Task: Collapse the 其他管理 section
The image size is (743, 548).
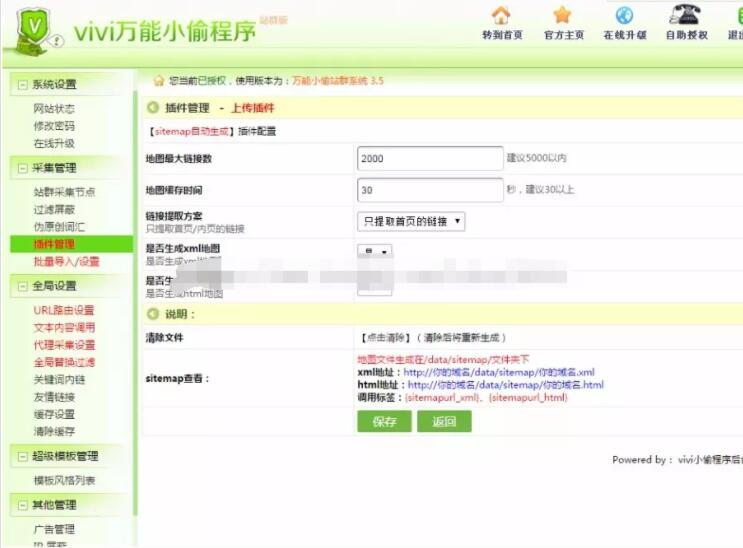Action: pos(22,505)
